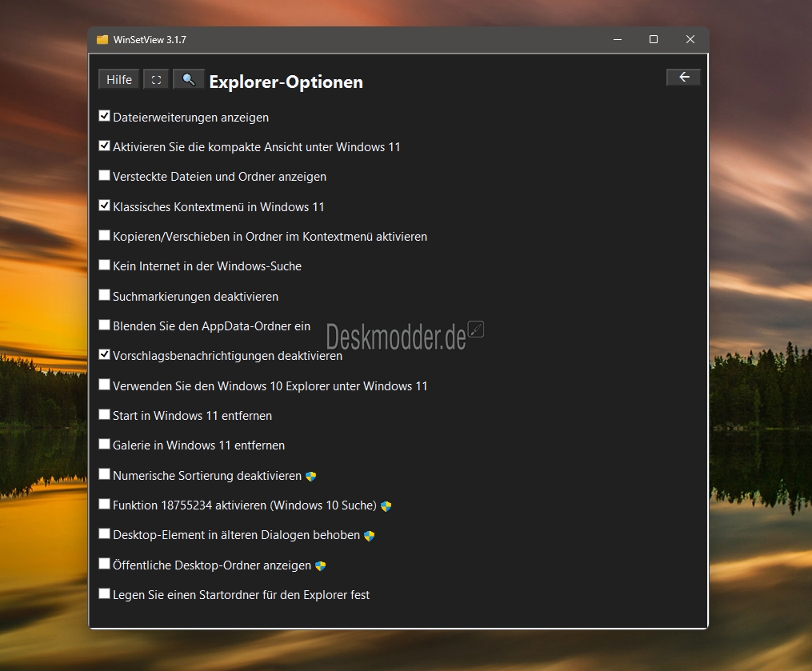
Task: Enable Suchmarkierungen deaktivieren checkbox
Action: 105,295
